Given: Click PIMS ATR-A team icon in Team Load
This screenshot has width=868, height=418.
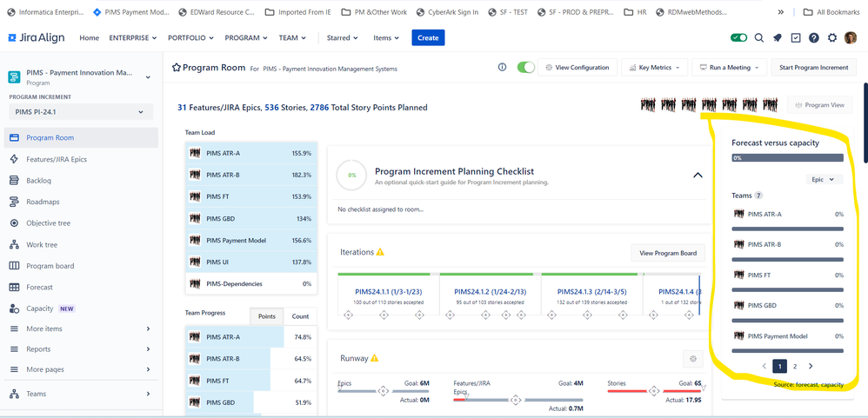Looking at the screenshot, I should click(194, 153).
